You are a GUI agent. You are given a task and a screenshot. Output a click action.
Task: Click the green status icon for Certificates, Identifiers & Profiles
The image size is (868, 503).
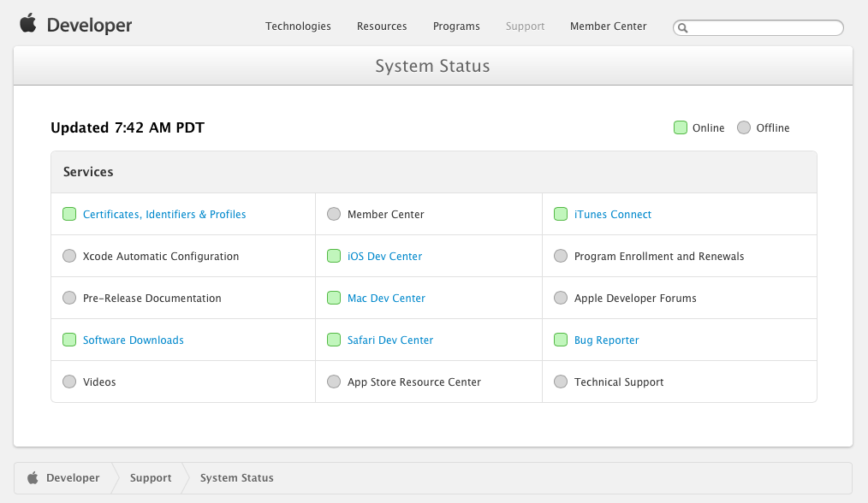coord(69,214)
